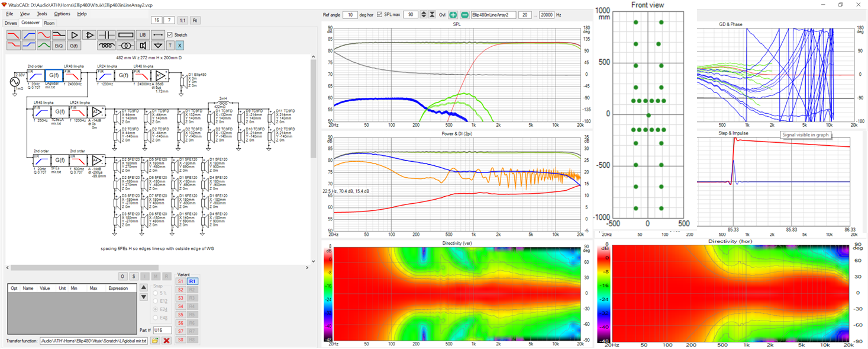Click the SPL autoscale hourglass icon
The height and width of the screenshot is (349, 868).
pos(432,15)
